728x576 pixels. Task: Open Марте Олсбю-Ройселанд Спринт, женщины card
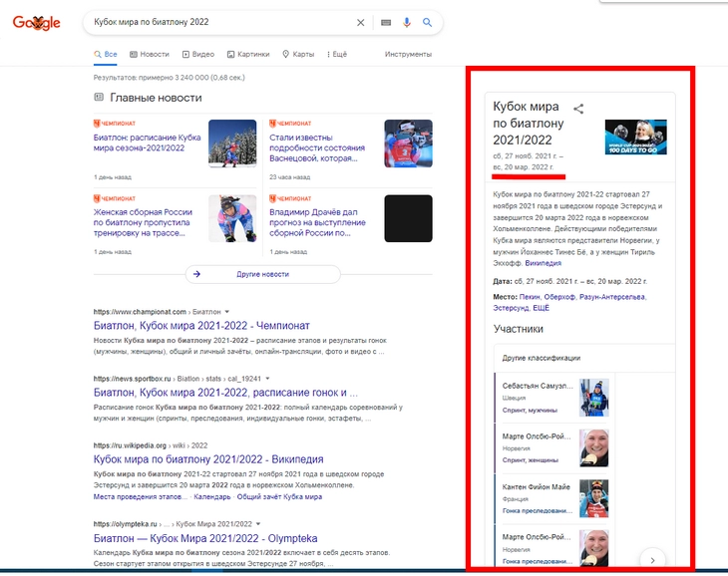click(552, 448)
